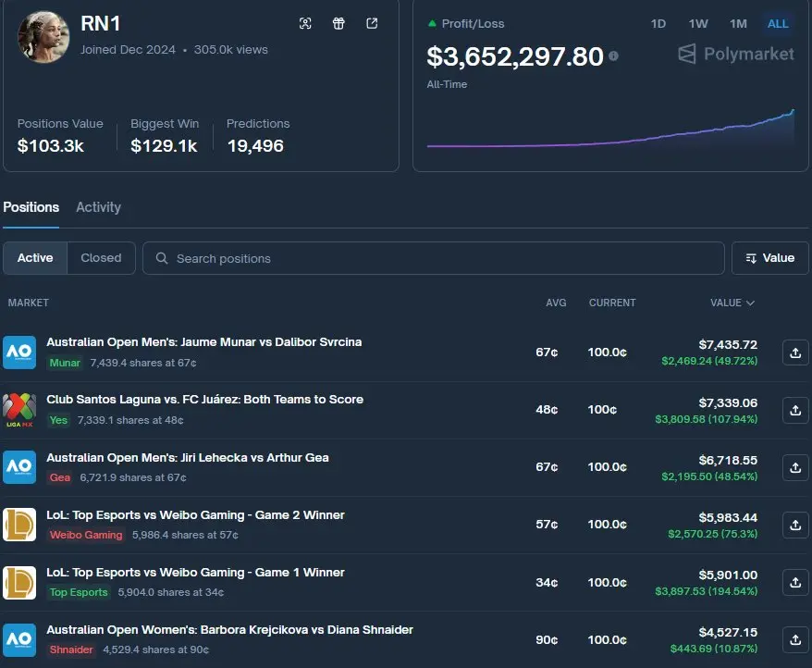Switch profit chart to 1M range

(738, 24)
